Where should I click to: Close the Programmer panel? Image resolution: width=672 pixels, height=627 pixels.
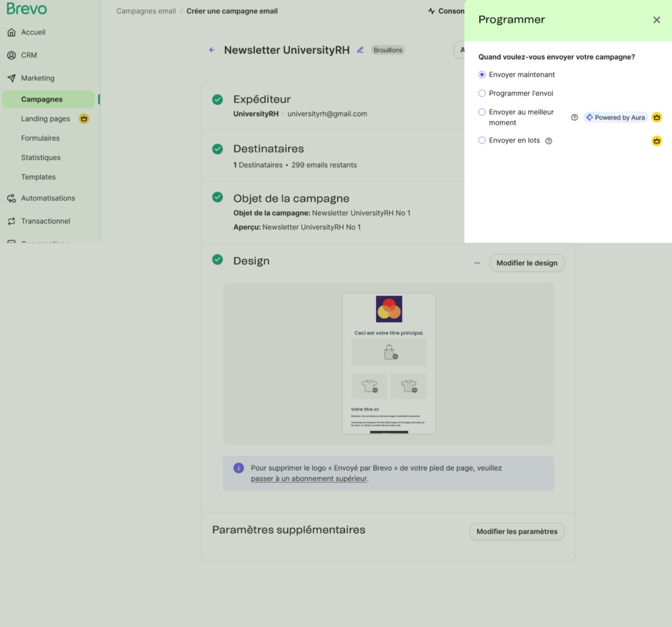pyautogui.click(x=656, y=20)
